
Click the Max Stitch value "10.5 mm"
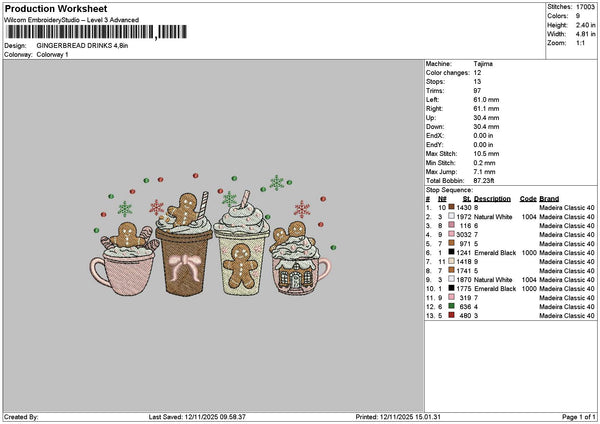tap(486, 154)
